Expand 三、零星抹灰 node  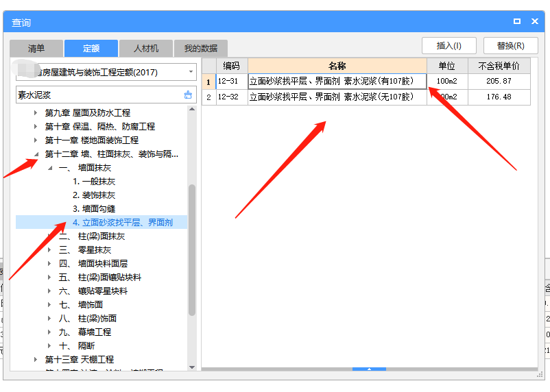click(49, 250)
